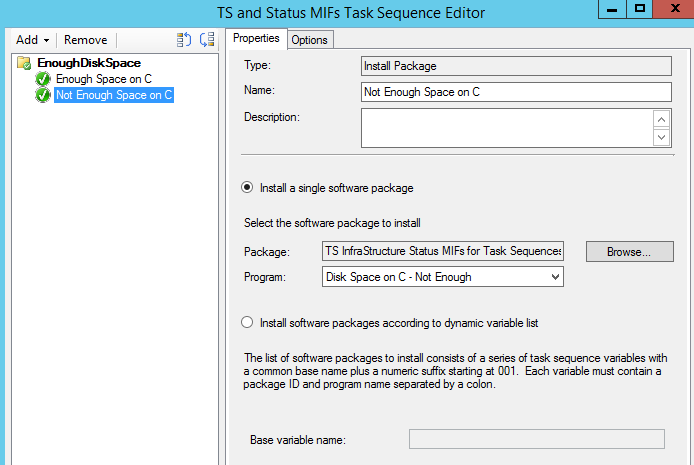The width and height of the screenshot is (694, 465).
Task: Open the Add dropdown menu
Action: [32, 40]
